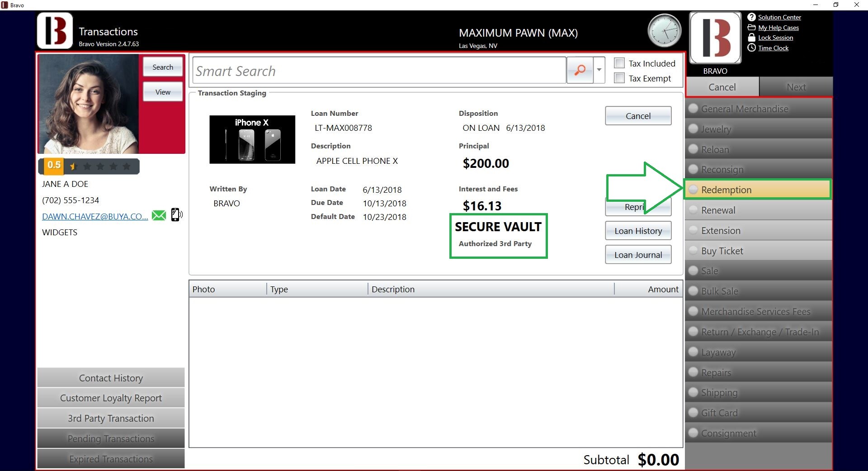Click loan number LT-MAX008778
This screenshot has width=868, height=471.
click(343, 128)
